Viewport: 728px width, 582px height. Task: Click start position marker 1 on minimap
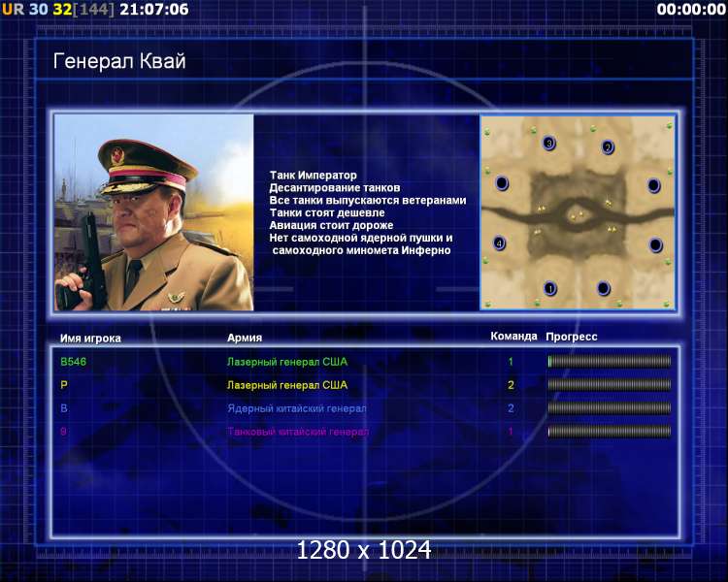[x=550, y=289]
